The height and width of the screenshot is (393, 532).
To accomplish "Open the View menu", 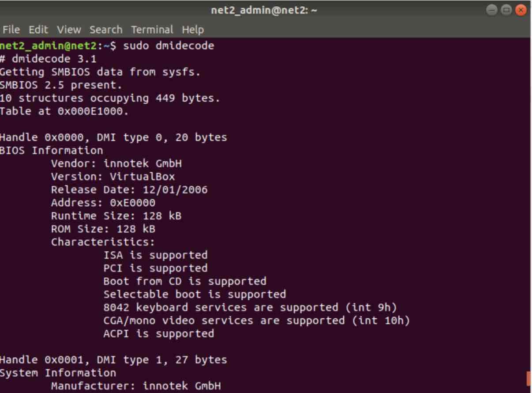I will [69, 30].
